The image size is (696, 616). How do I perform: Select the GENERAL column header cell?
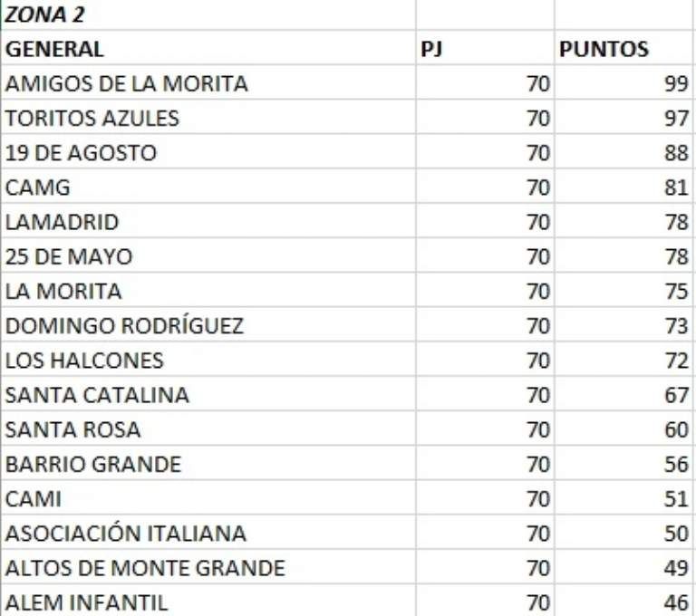point(54,49)
